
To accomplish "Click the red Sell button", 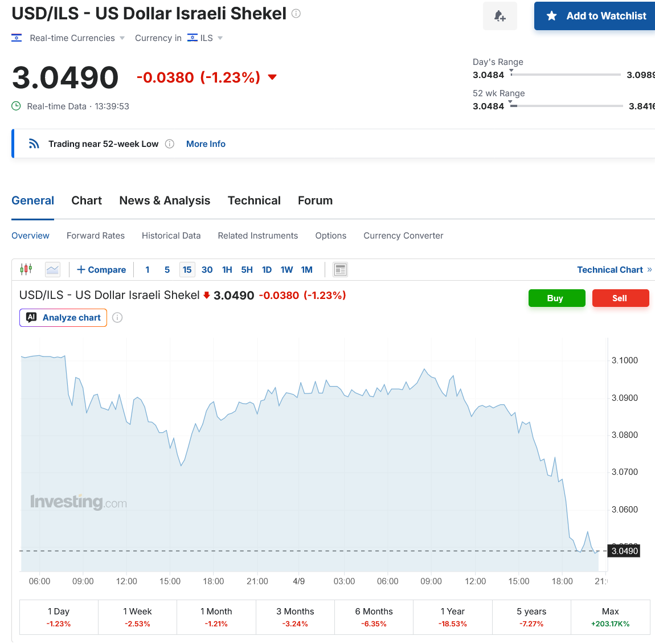I will coord(620,298).
